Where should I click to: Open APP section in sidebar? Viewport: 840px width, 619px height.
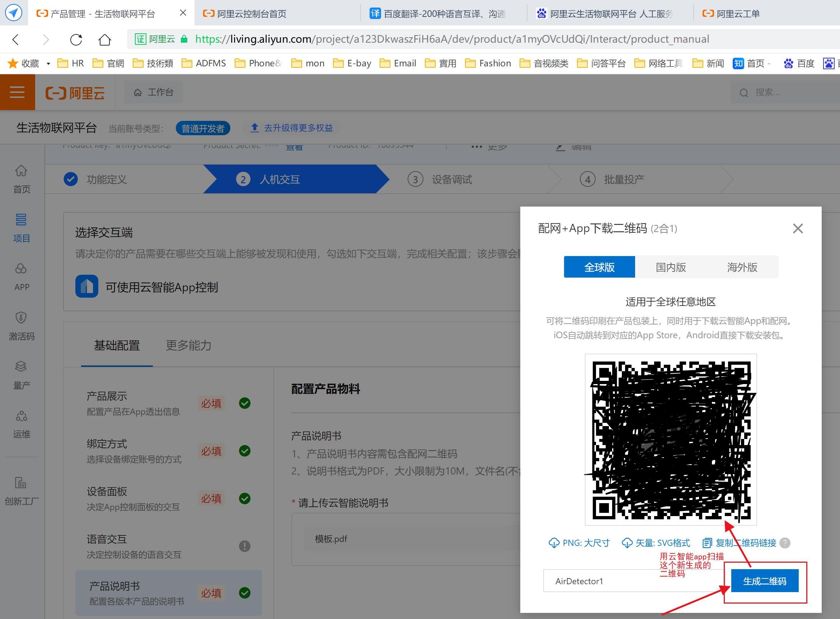click(x=22, y=277)
